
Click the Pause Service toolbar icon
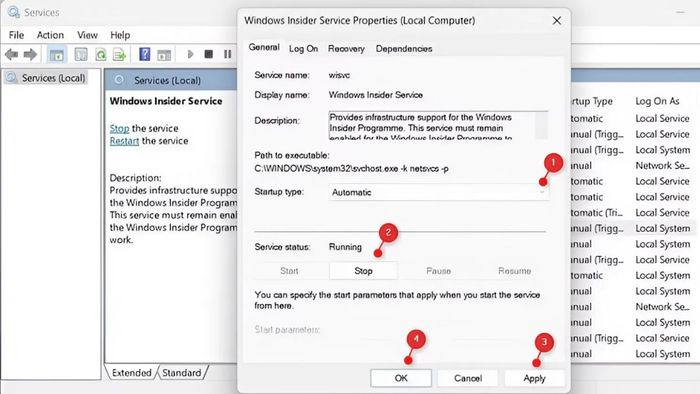[x=227, y=54]
